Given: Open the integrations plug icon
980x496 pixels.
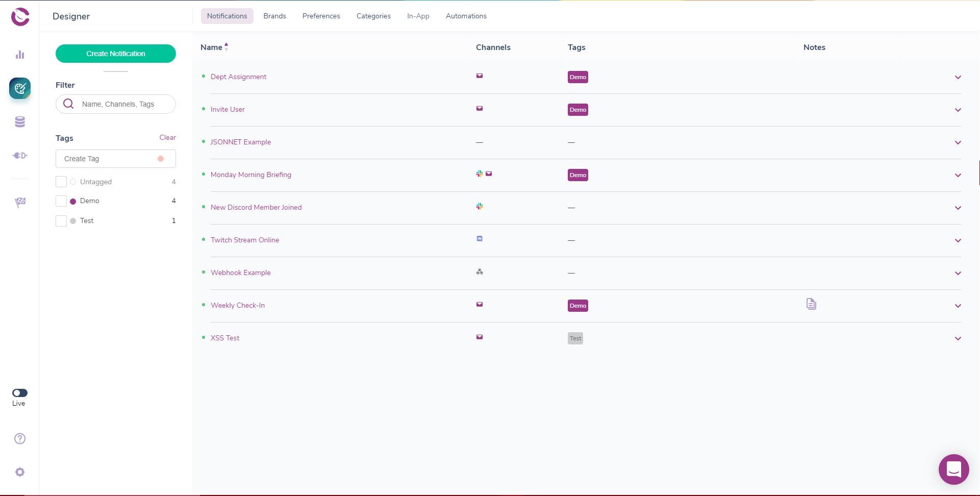Looking at the screenshot, I should pos(20,156).
